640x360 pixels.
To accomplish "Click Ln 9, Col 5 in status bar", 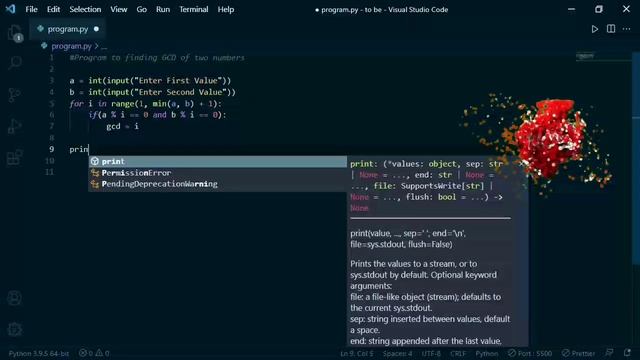I will [356, 353].
